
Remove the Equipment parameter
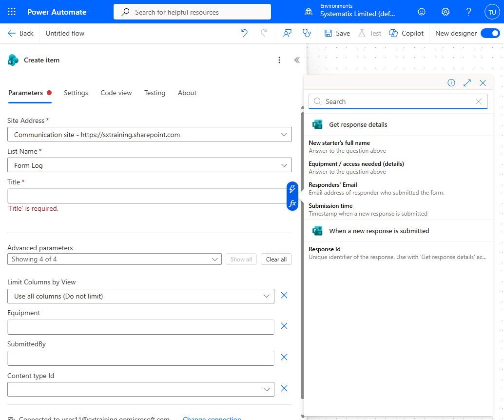click(284, 326)
